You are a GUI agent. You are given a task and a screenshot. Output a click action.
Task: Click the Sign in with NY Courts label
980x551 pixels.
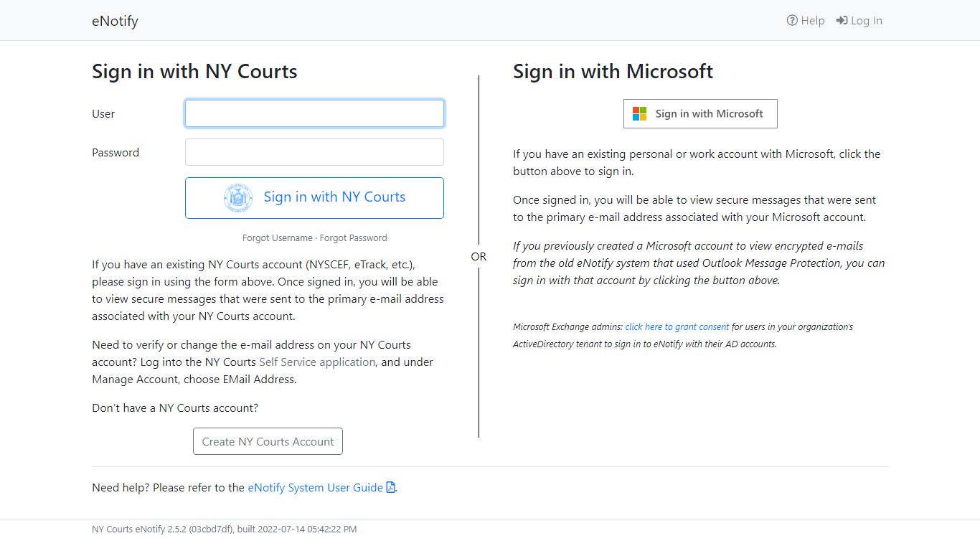click(x=334, y=197)
